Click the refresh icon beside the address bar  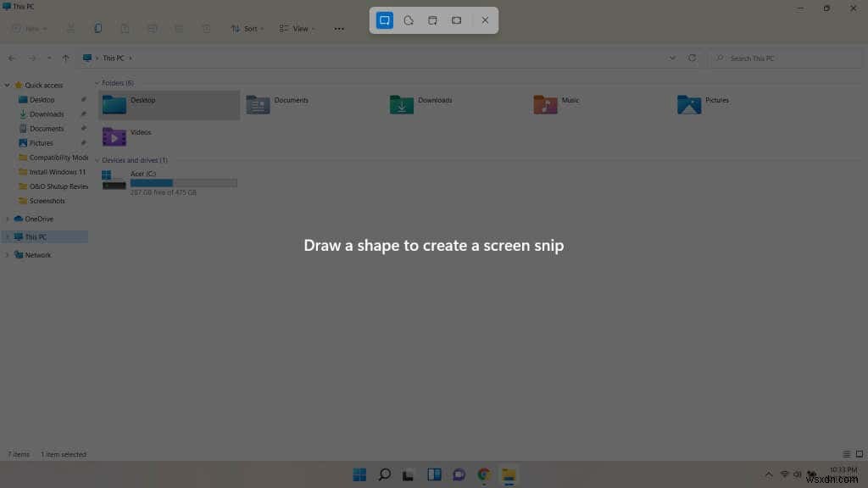[693, 58]
